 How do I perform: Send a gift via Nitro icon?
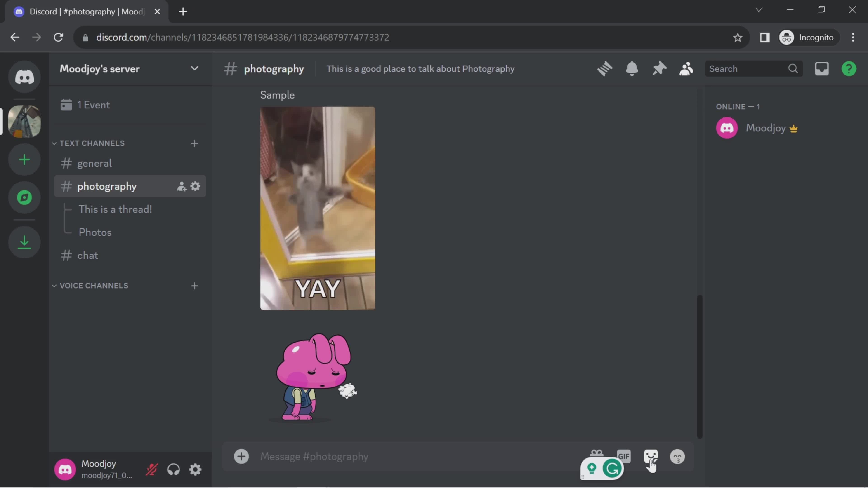[x=597, y=453]
